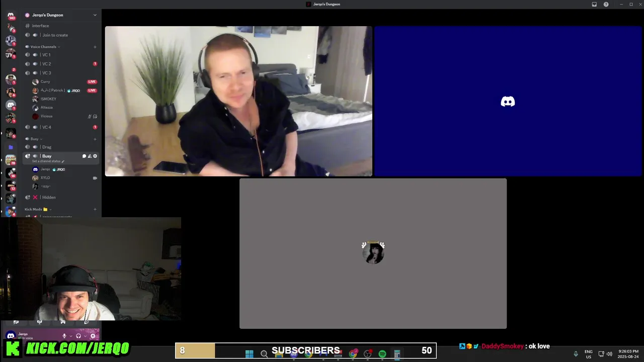Join the 'Join to create' voice channel
This screenshot has width=644, height=362.
click(60, 35)
